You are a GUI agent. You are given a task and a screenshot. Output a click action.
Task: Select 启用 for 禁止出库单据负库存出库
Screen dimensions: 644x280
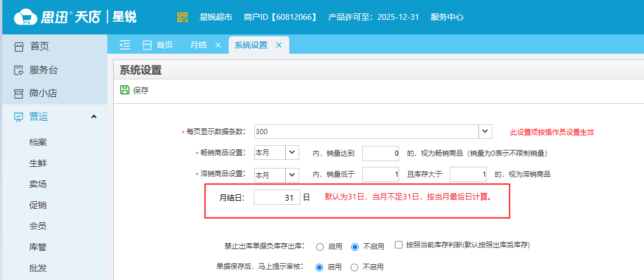point(320,247)
